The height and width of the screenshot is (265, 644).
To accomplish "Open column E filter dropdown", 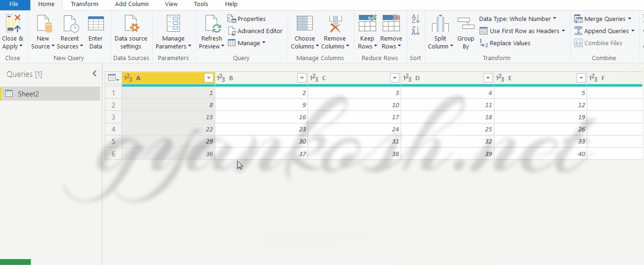I will (x=581, y=78).
